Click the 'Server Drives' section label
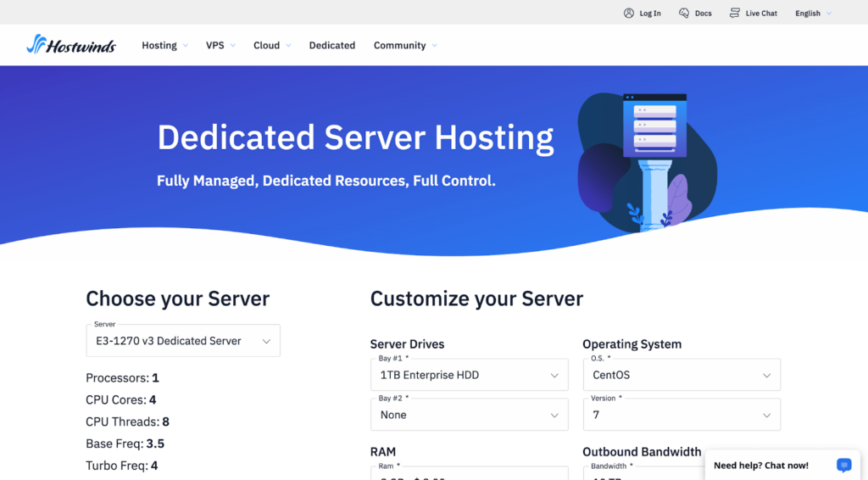The image size is (868, 480). [x=408, y=344]
